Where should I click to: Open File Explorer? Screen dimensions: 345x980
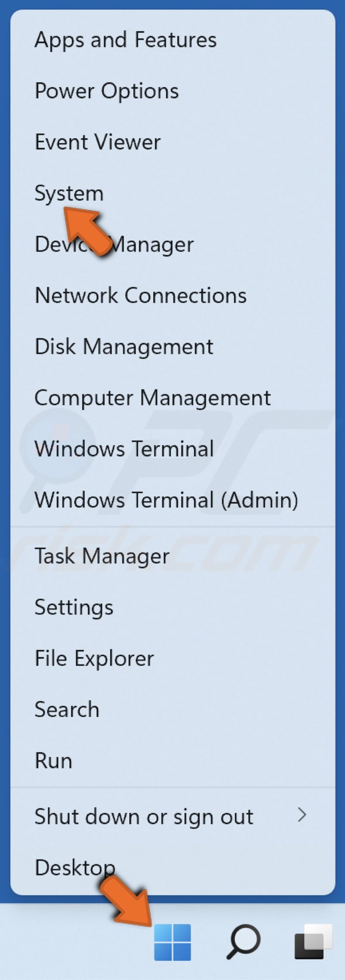[94, 658]
